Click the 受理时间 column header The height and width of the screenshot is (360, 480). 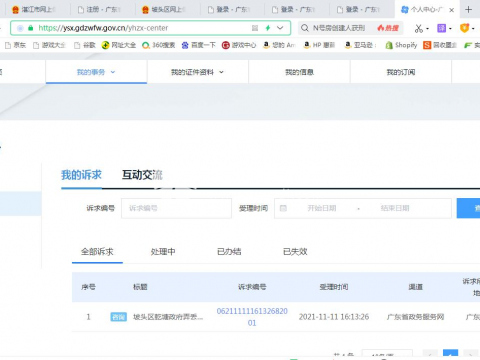[334, 287]
